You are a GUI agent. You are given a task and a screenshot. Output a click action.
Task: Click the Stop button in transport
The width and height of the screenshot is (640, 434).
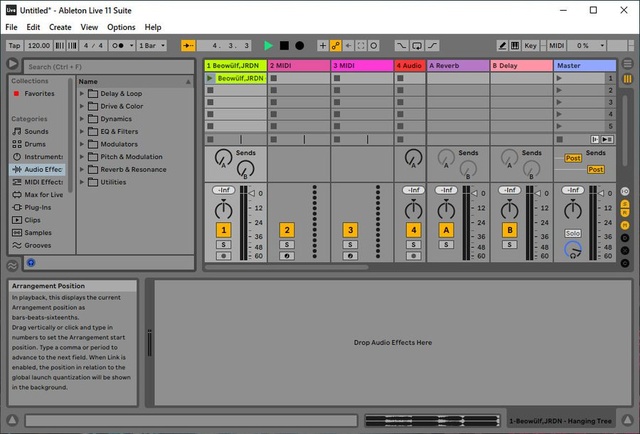[284, 46]
